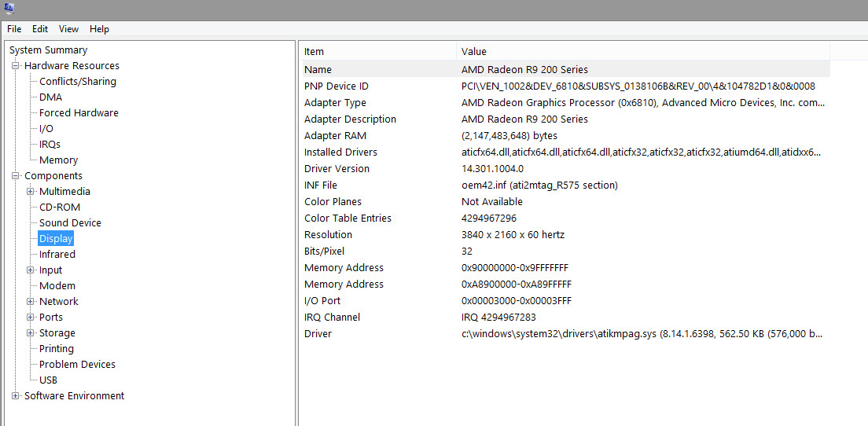Select the Driver Version row
Image resolution: width=868 pixels, height=426 pixels.
pyautogui.click(x=565, y=169)
